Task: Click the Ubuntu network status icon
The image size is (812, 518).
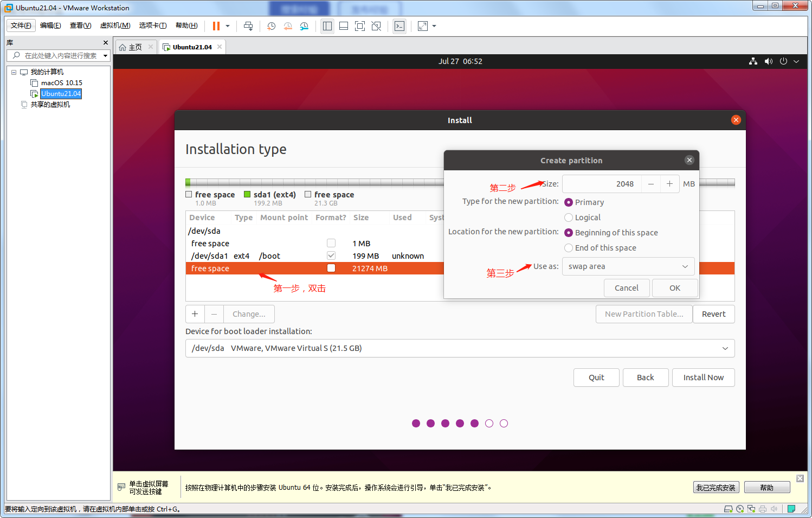Action: pyautogui.click(x=753, y=61)
